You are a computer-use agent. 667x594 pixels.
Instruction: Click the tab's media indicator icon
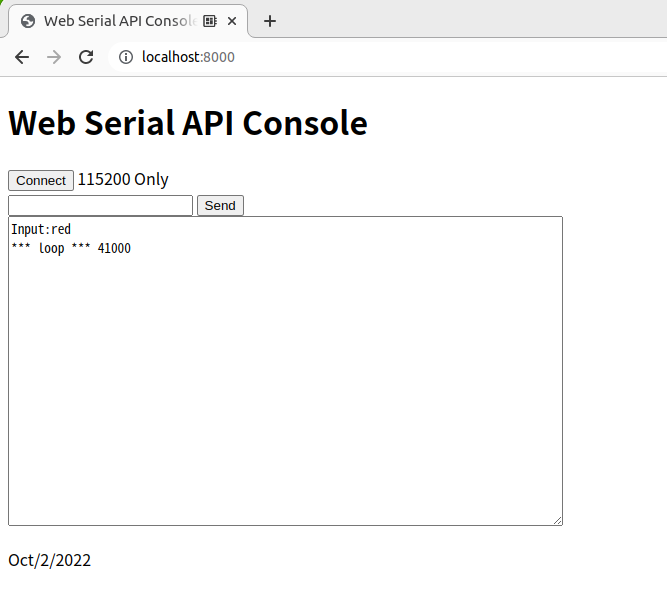tap(210, 21)
